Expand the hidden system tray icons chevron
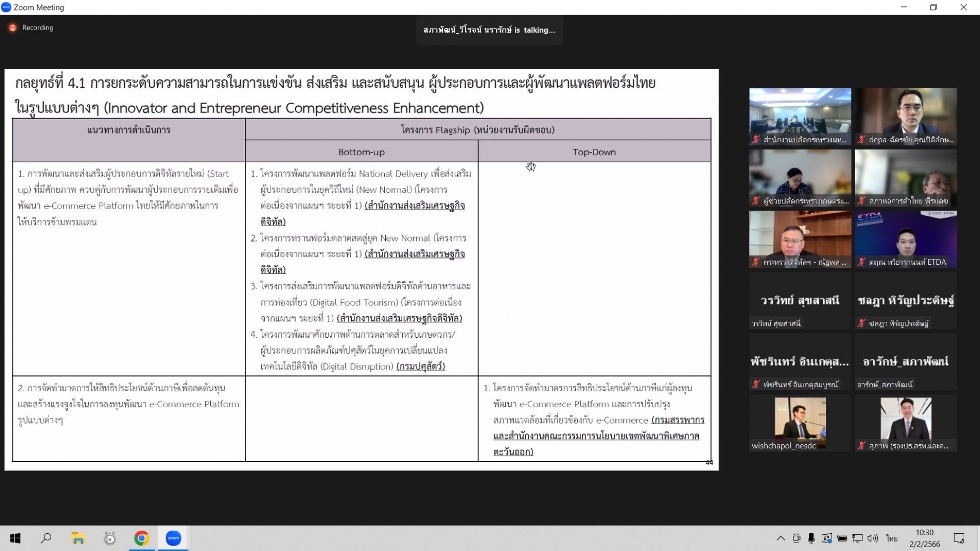The height and width of the screenshot is (551, 980). (x=781, y=538)
